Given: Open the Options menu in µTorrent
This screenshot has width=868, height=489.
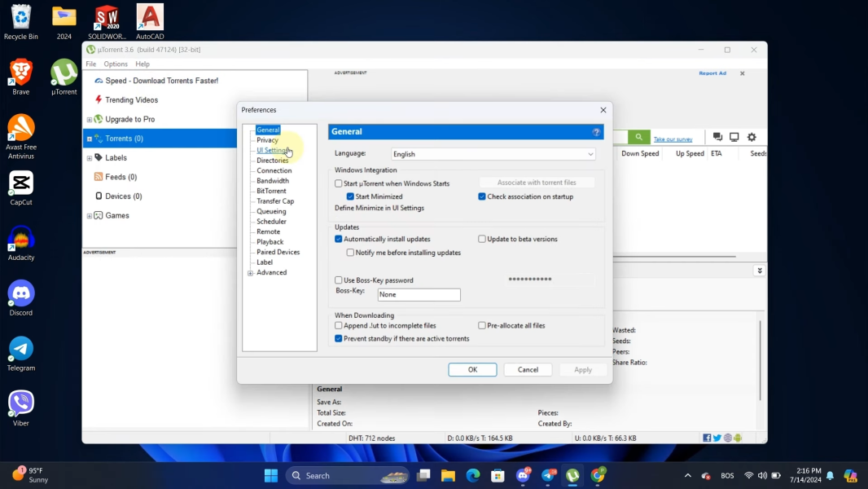Looking at the screenshot, I should click(116, 64).
